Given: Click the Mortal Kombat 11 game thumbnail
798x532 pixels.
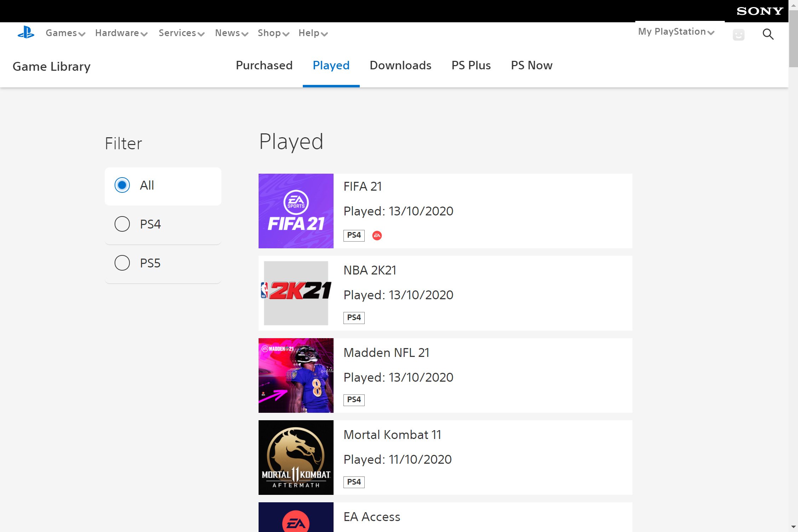Looking at the screenshot, I should point(296,457).
